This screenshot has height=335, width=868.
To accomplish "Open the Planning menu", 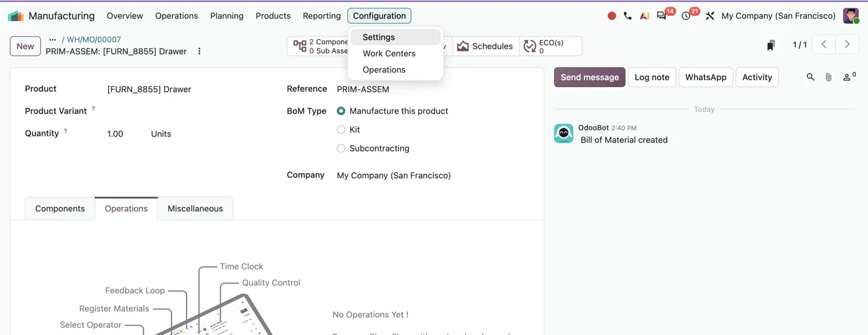I will [227, 16].
